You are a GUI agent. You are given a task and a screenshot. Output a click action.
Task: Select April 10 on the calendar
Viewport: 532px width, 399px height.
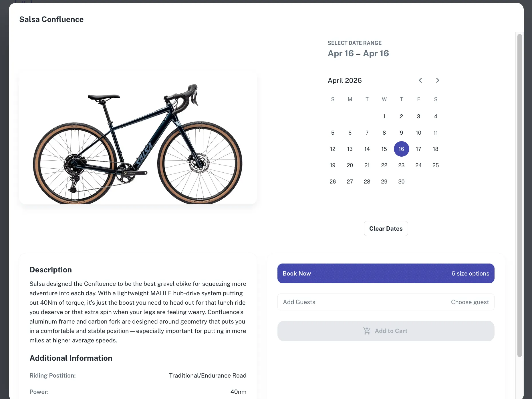[x=418, y=133]
